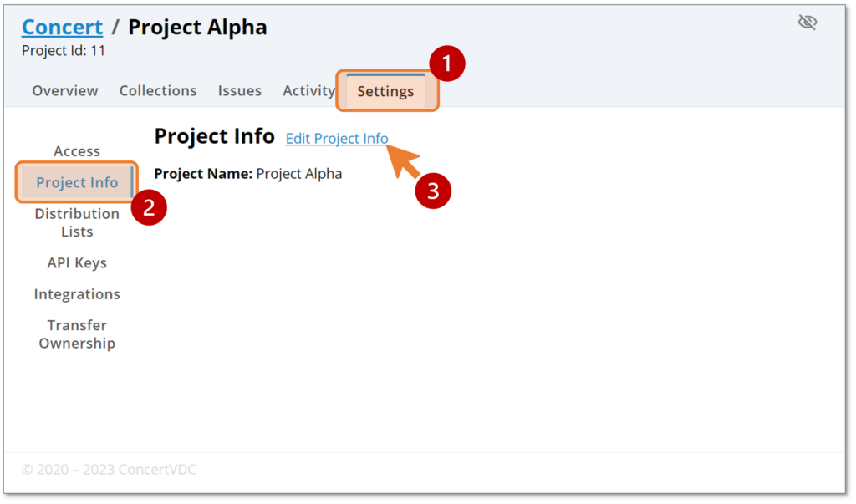Click the red step 3 marker
This screenshot has height=504, width=856.
point(433,191)
